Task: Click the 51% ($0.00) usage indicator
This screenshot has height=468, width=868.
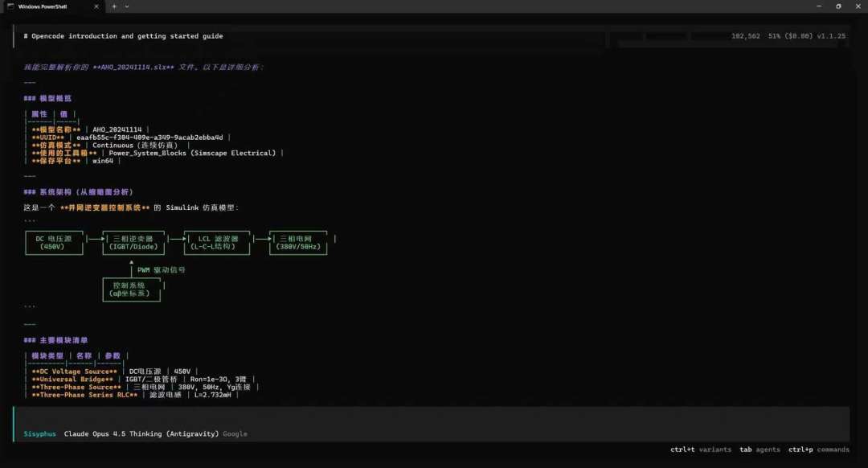Action: [791, 36]
